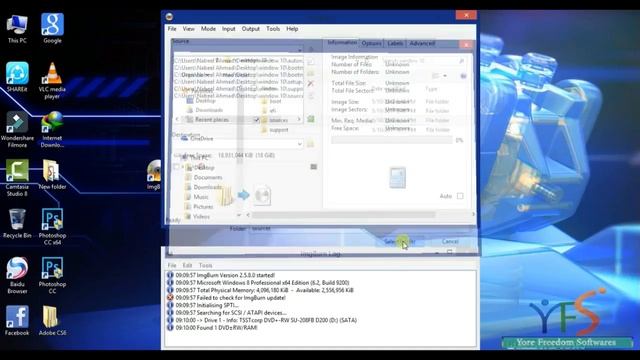This screenshot has height=360, width=640.
Task: Select Videos in the navigation tree
Action: point(197,216)
